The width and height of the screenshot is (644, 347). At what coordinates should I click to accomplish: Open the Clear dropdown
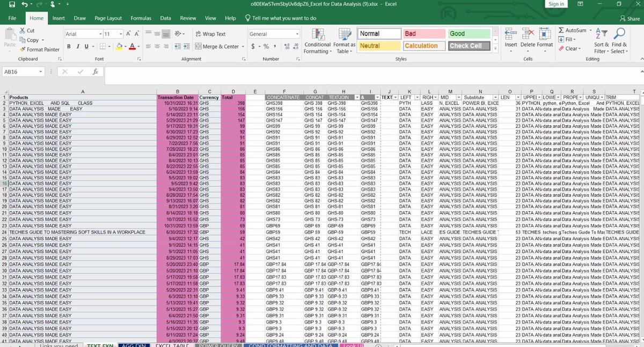569,48
